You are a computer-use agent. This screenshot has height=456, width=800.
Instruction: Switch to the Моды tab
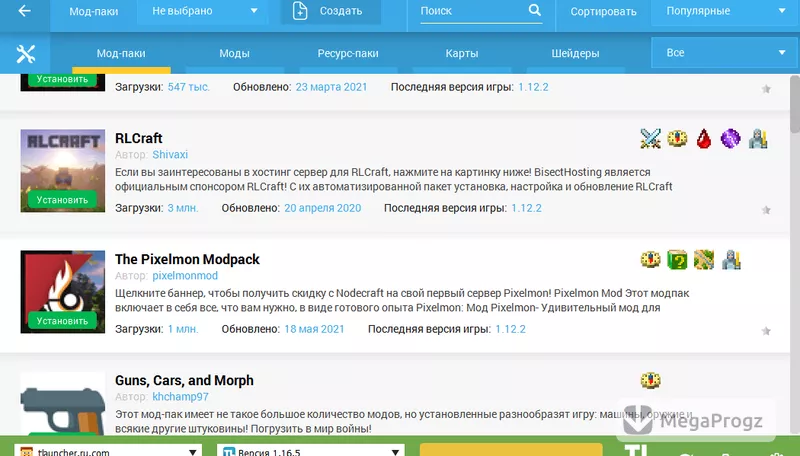tap(234, 54)
